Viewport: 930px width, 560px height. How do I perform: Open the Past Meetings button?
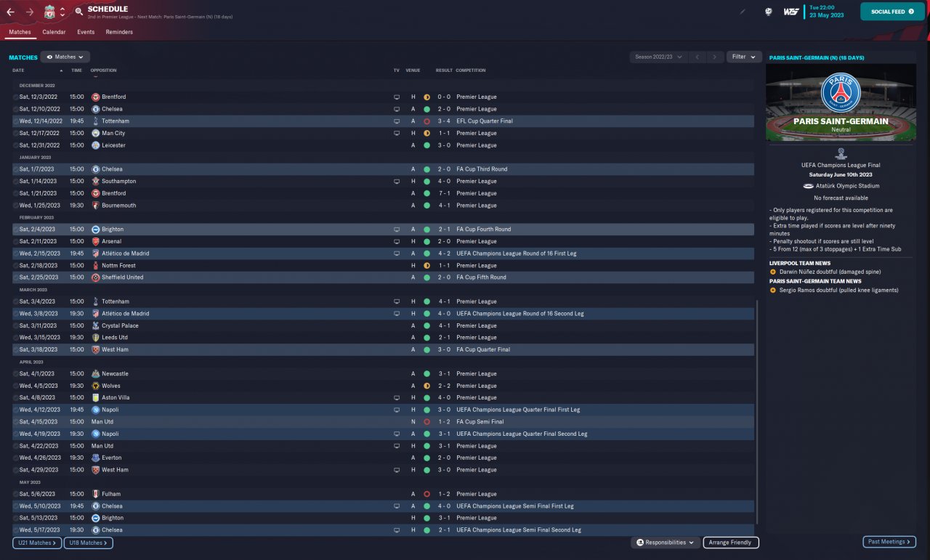tap(889, 542)
